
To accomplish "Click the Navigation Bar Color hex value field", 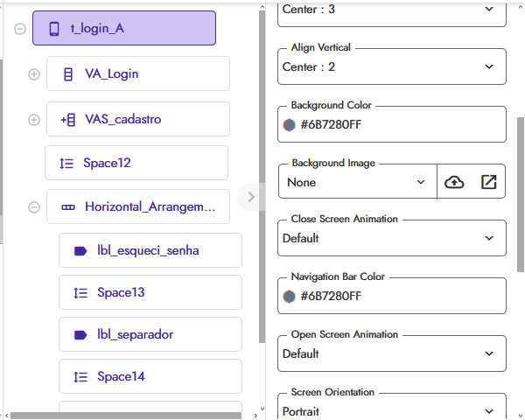I will 392,296.
